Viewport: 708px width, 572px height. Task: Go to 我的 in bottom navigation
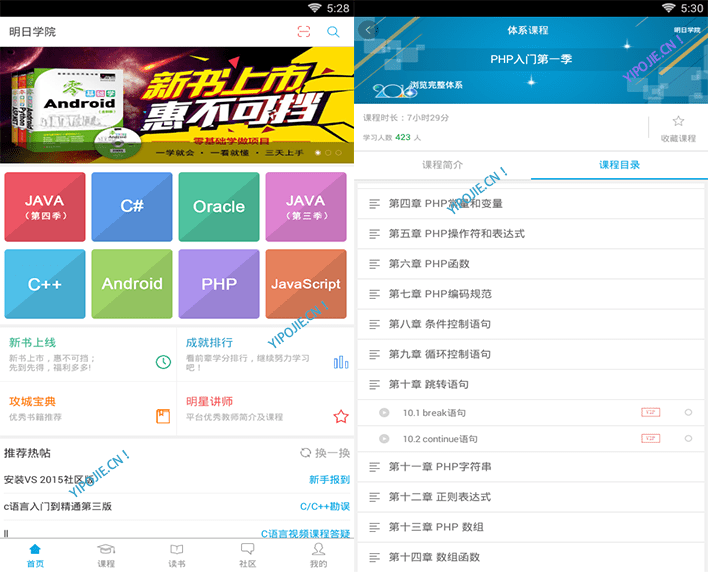pyautogui.click(x=318, y=555)
